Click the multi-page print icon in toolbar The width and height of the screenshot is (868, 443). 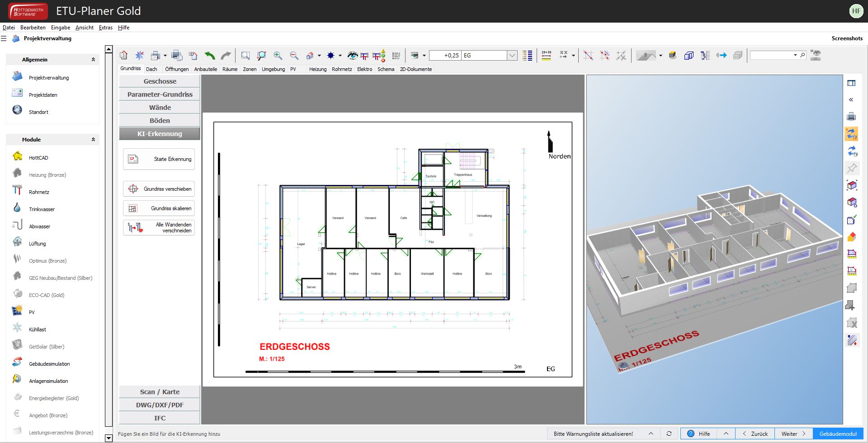177,56
